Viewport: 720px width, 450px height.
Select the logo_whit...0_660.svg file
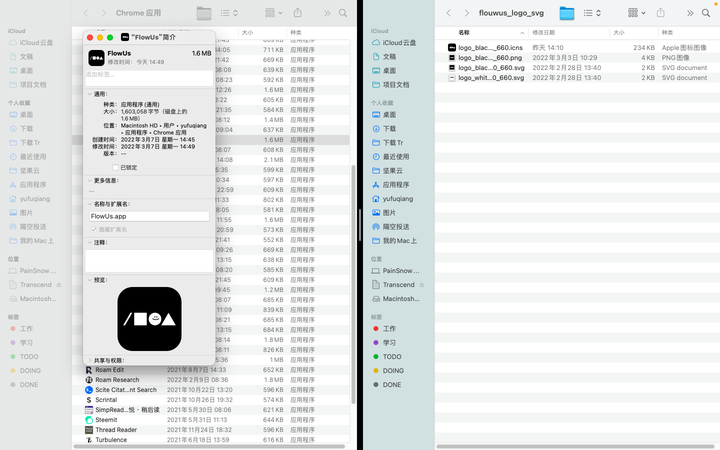(x=577, y=78)
